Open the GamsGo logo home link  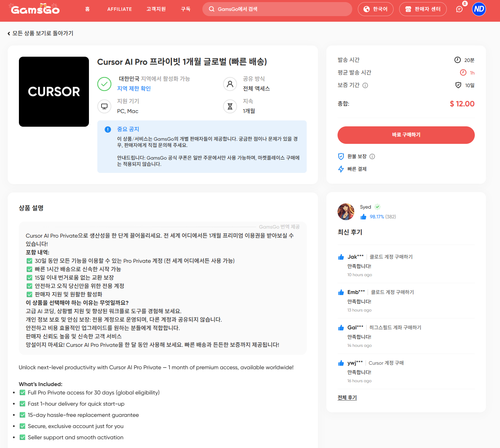pyautogui.click(x=35, y=9)
